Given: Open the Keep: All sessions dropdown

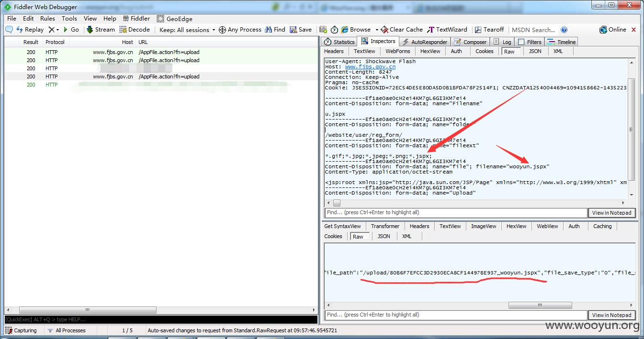Looking at the screenshot, I should pyautogui.click(x=187, y=30).
